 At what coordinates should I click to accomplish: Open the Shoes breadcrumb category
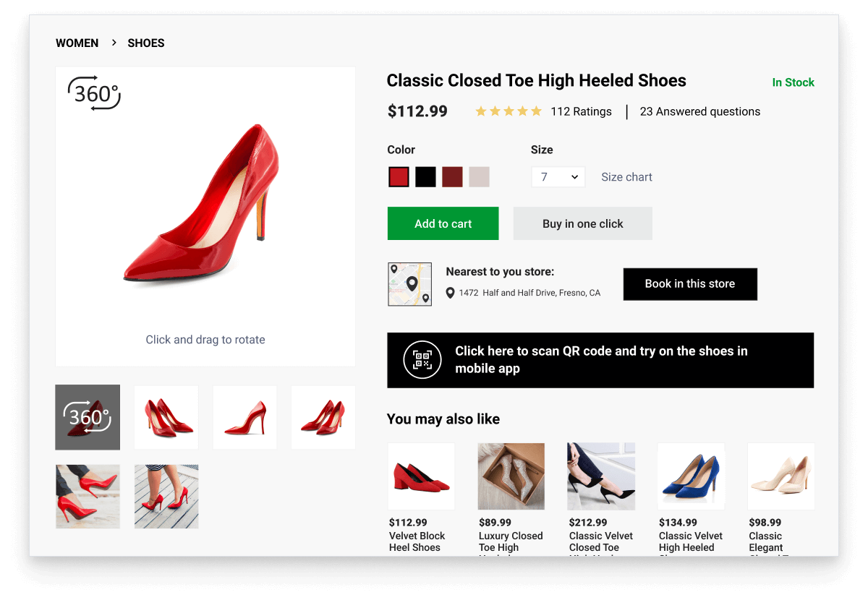click(146, 43)
